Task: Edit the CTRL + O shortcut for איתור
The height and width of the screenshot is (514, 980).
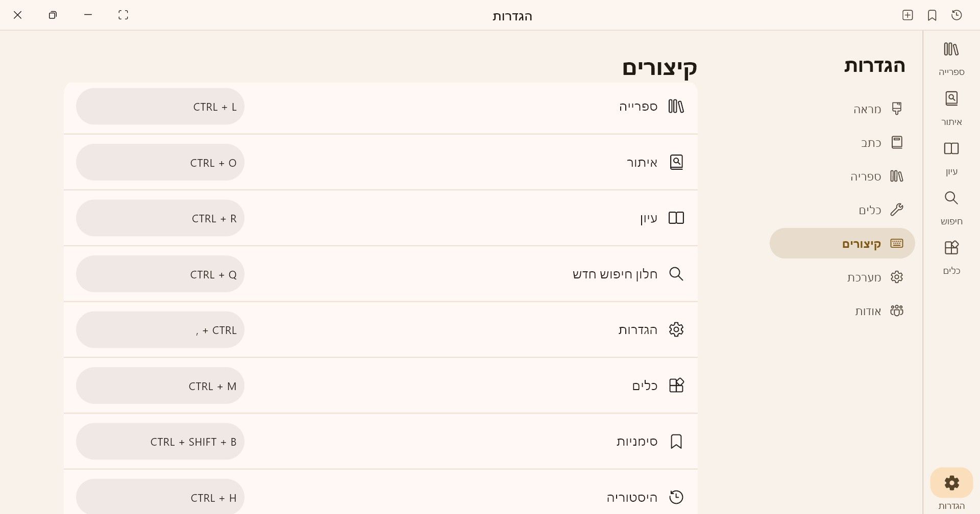Action: (x=160, y=163)
